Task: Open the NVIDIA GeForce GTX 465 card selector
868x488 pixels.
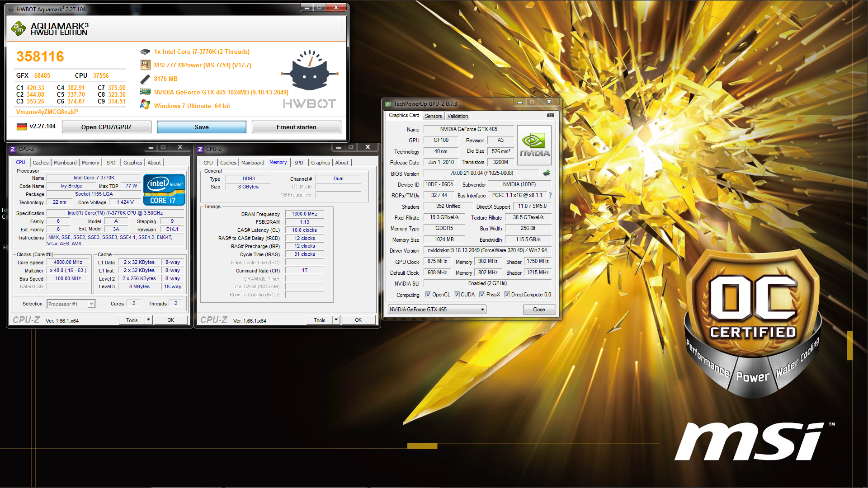Action: (437, 310)
